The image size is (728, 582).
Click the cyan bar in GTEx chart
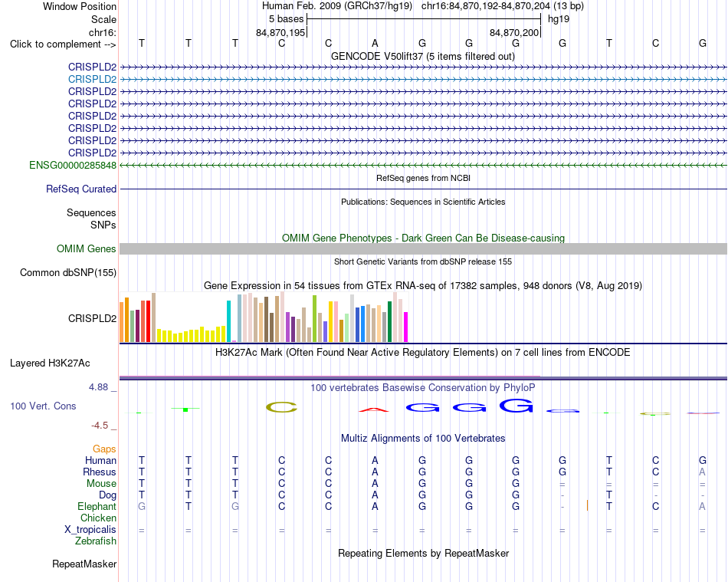[228, 321]
